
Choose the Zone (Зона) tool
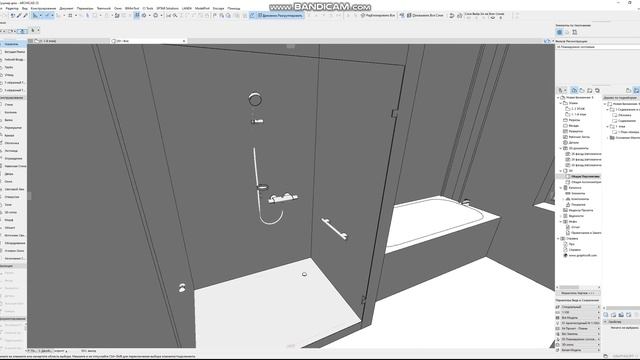click(x=13, y=204)
